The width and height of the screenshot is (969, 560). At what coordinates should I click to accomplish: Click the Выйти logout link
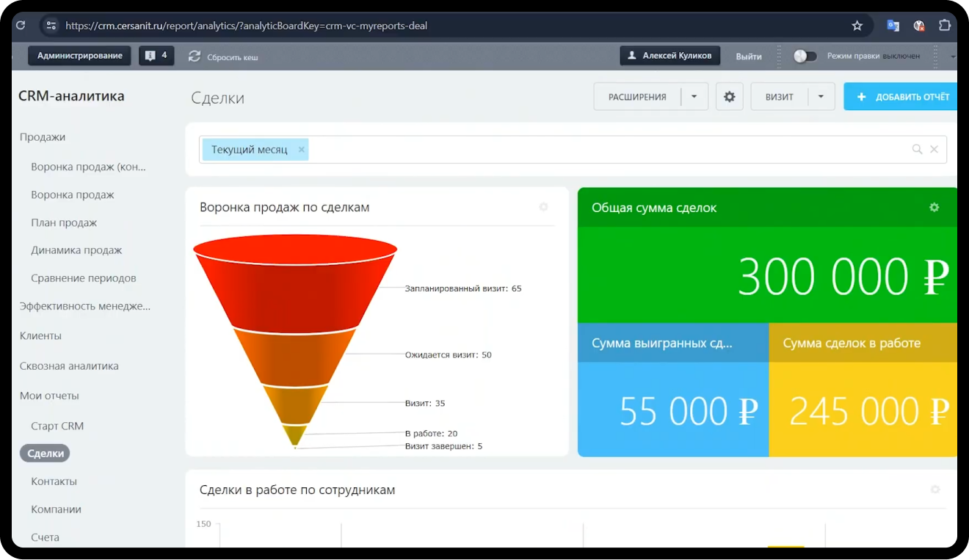click(x=748, y=57)
